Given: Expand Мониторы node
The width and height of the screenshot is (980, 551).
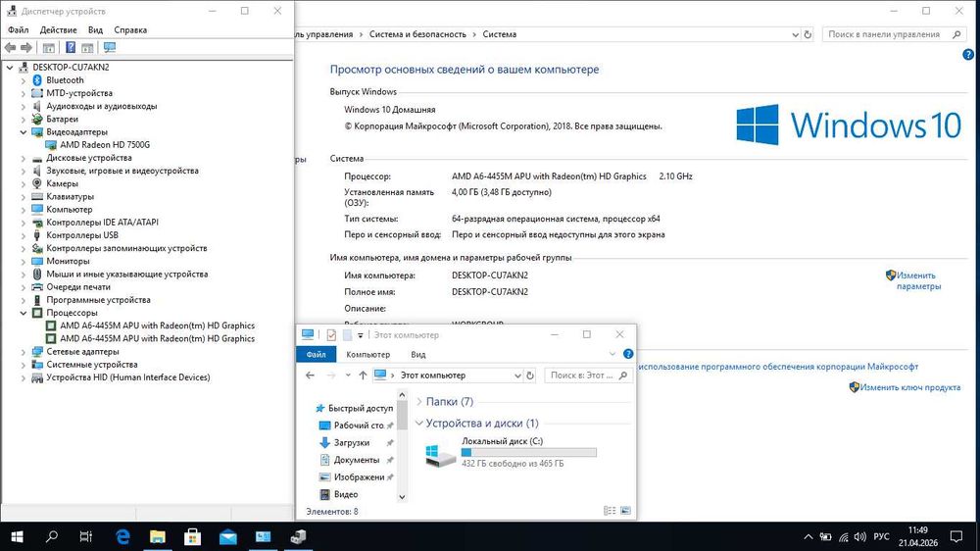Looking at the screenshot, I should [24, 261].
